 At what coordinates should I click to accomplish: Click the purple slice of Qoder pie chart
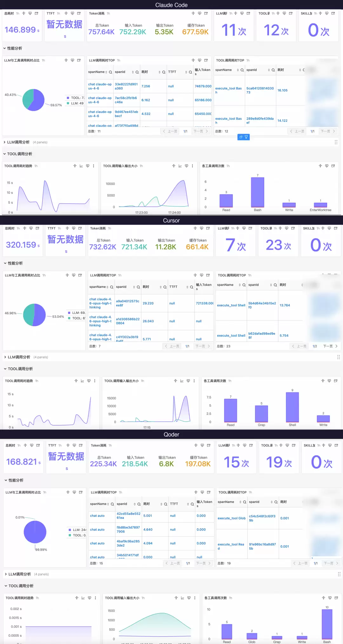pos(35,532)
